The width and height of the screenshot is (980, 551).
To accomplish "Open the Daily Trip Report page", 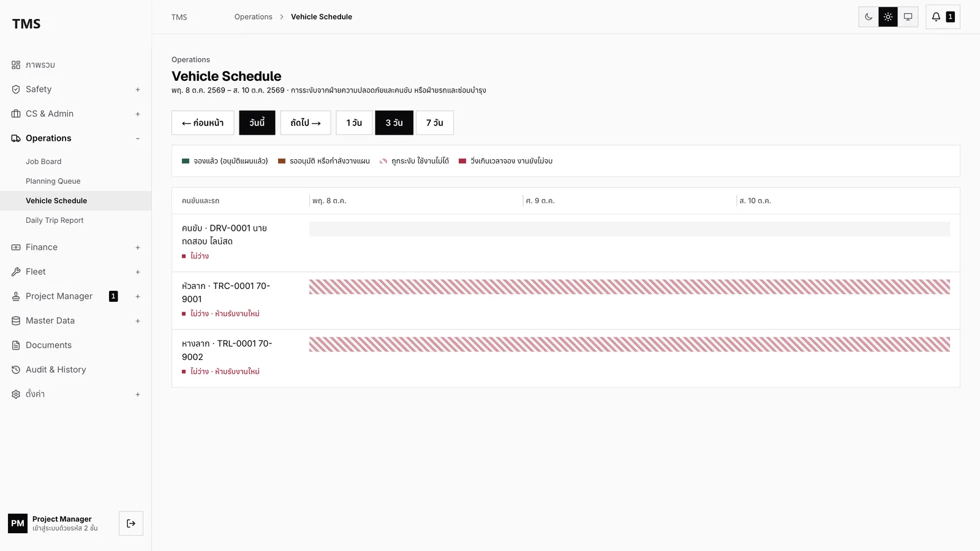I will pos(55,220).
